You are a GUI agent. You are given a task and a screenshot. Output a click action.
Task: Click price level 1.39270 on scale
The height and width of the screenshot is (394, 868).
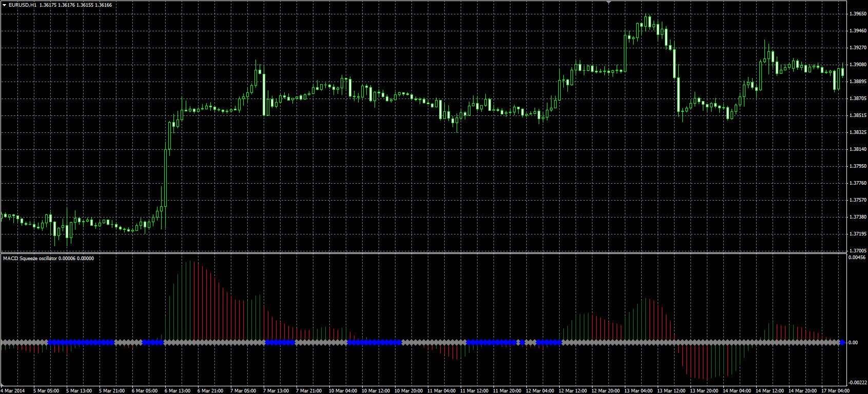pos(858,48)
